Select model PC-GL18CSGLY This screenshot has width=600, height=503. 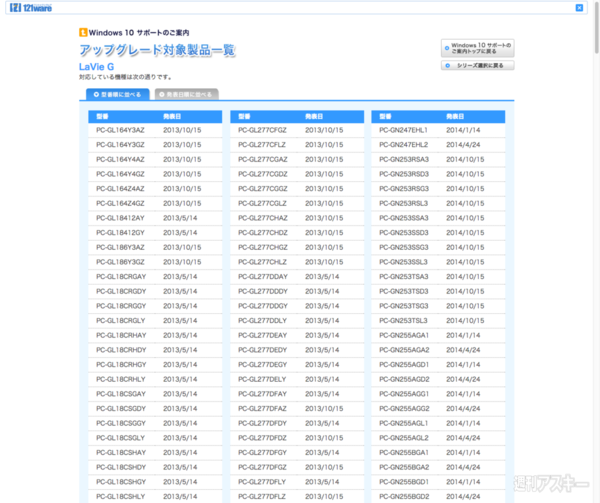pyautogui.click(x=121, y=438)
